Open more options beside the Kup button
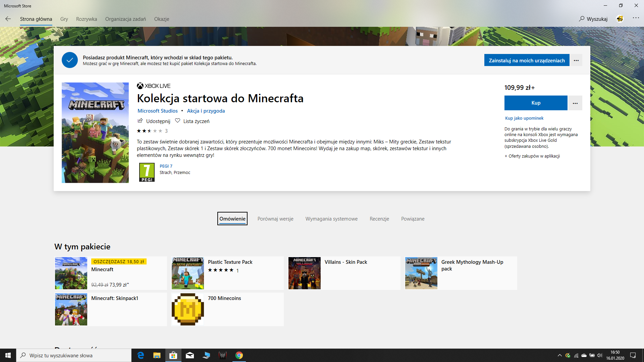644x362 pixels. 575,103
